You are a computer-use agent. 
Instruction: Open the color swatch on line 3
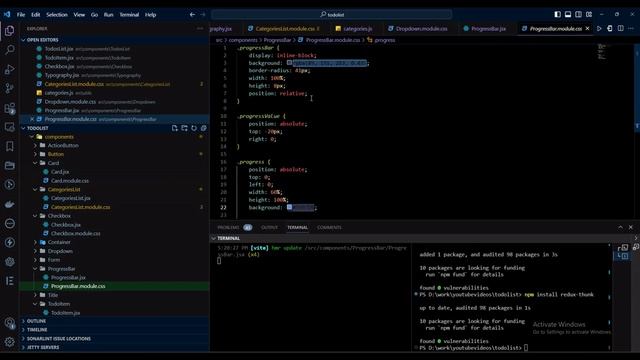pyautogui.click(x=289, y=63)
